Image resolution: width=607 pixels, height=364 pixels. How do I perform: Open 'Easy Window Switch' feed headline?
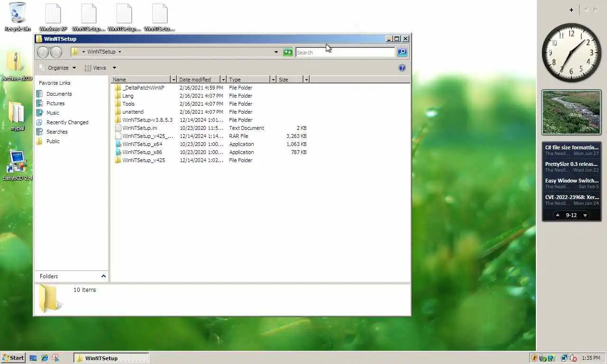571,181
